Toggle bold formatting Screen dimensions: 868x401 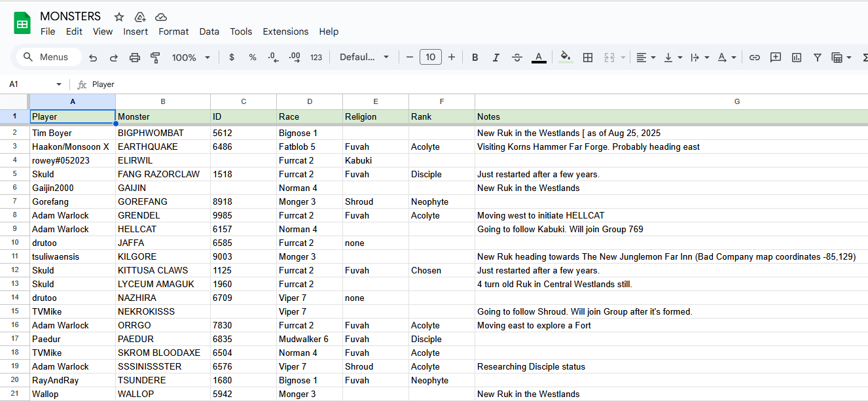coord(475,58)
